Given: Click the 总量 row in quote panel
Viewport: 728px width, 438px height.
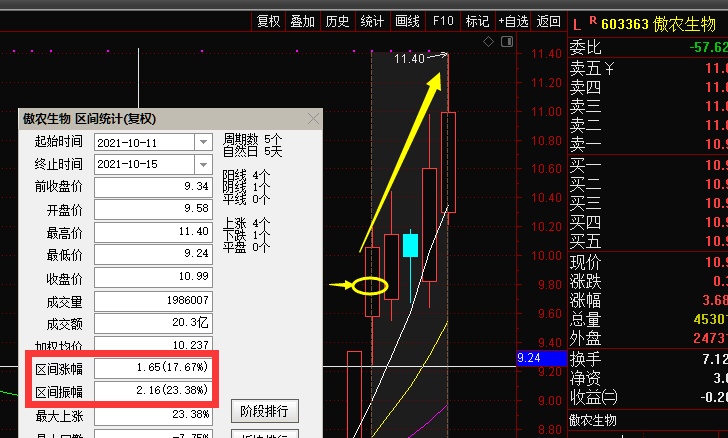Looking at the screenshot, I should point(648,320).
